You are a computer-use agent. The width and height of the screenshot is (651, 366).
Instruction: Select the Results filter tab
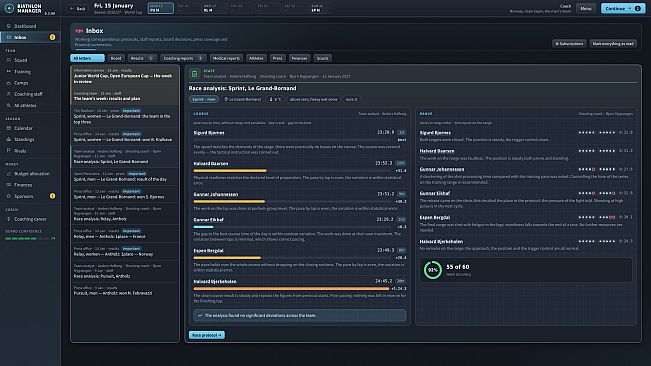click(142, 58)
